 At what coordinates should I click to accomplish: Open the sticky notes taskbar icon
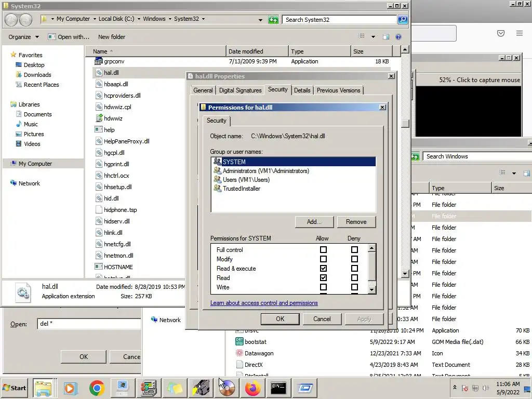click(x=175, y=388)
